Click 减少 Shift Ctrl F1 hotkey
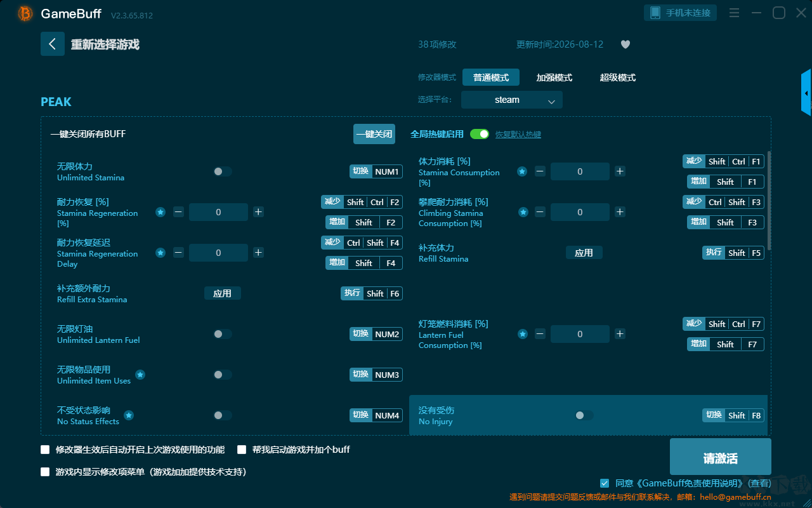This screenshot has width=812, height=508. click(723, 161)
